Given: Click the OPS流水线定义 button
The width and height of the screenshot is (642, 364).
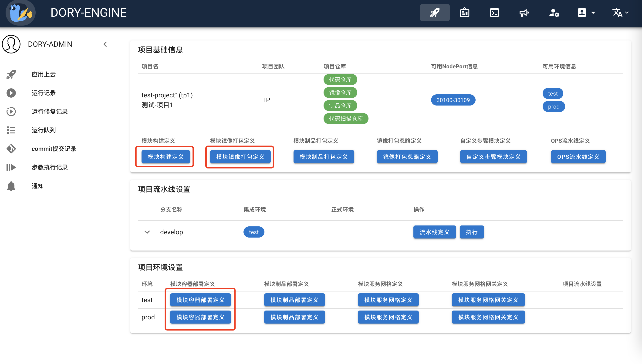Looking at the screenshot, I should tap(578, 157).
